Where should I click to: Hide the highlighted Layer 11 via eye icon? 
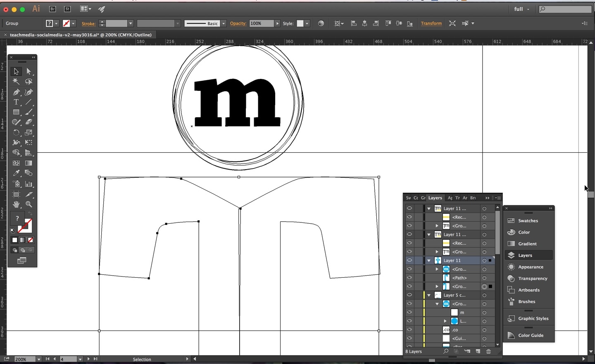click(409, 260)
